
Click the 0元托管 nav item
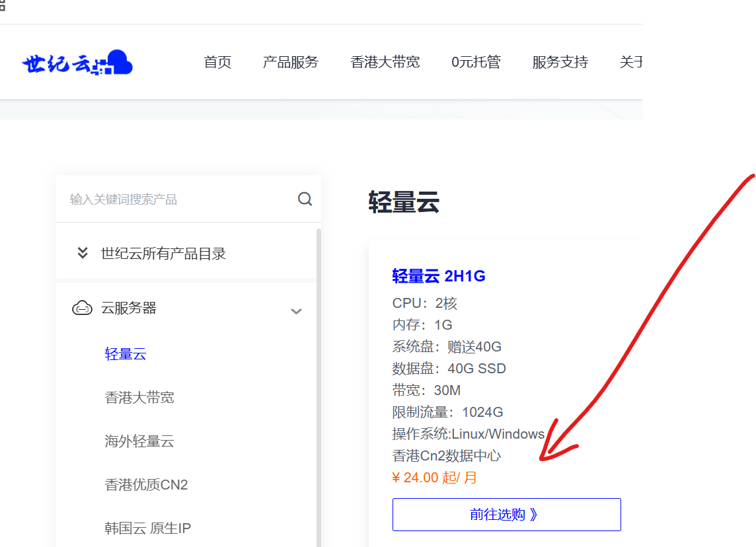point(476,61)
